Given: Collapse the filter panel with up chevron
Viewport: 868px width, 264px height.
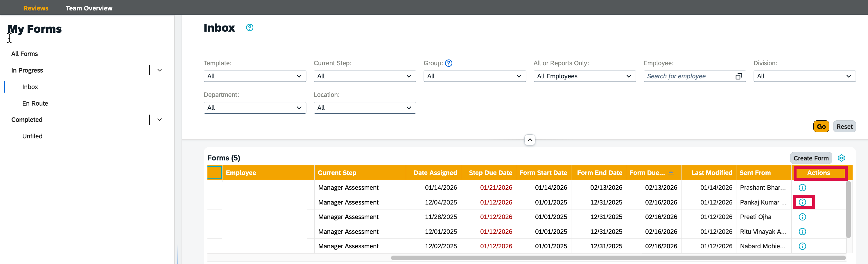Looking at the screenshot, I should (530, 140).
